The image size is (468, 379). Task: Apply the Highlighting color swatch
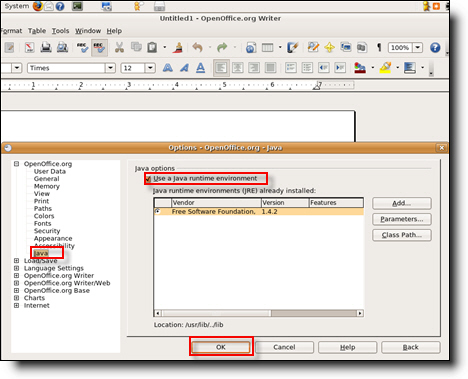tap(385, 68)
